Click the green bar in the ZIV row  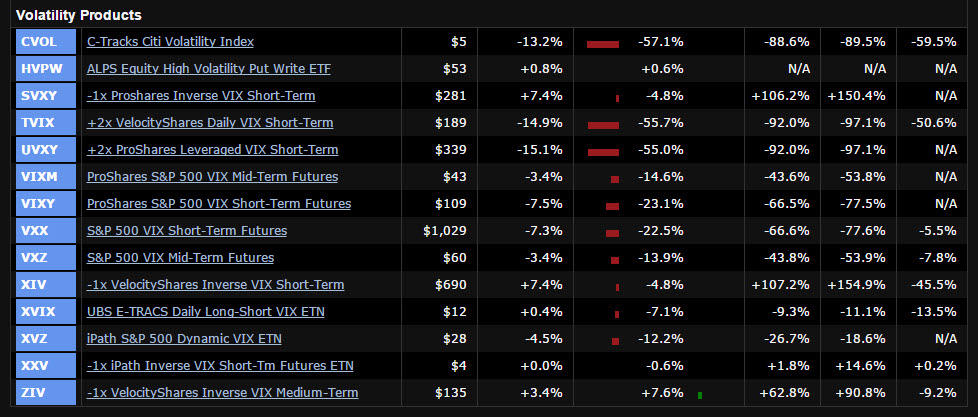[699, 395]
